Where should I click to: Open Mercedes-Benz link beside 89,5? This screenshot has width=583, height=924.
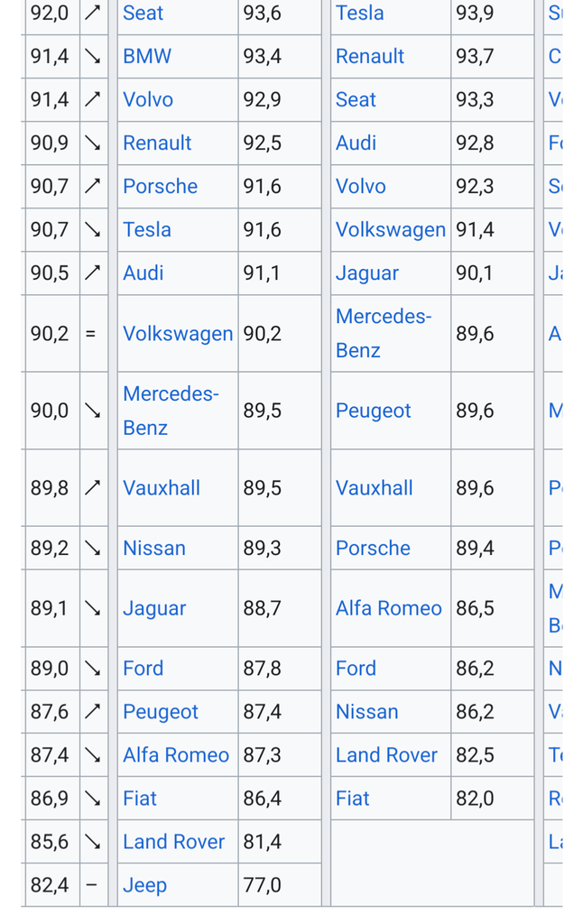click(170, 411)
